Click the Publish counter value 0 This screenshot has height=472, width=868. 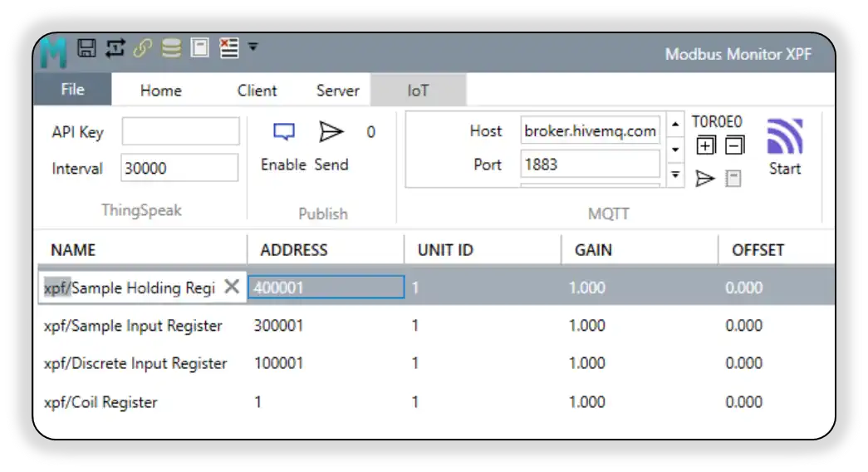point(371,132)
